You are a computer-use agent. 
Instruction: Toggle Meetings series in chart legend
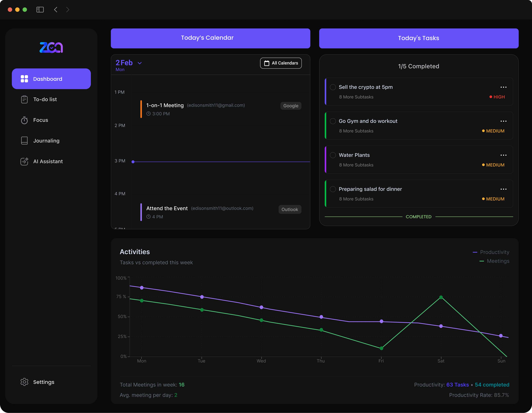[494, 261]
